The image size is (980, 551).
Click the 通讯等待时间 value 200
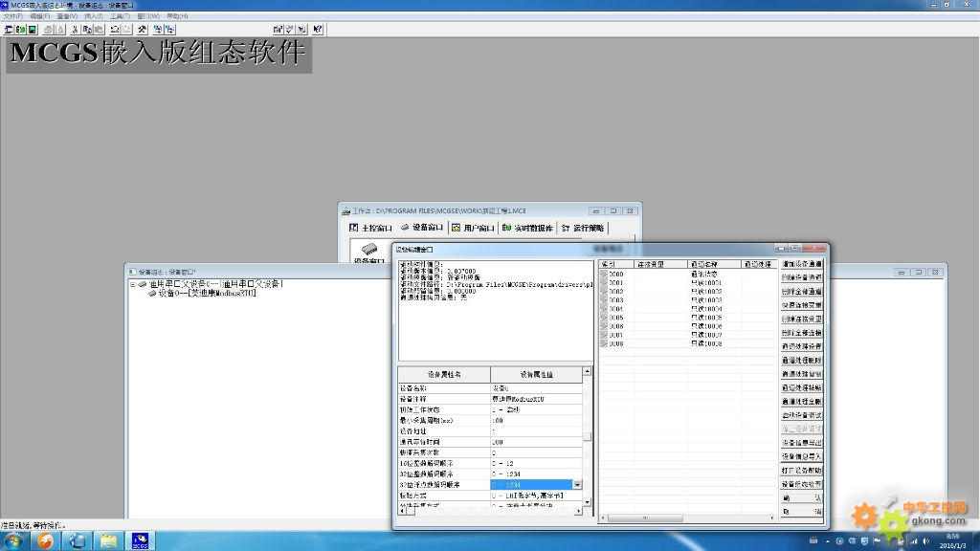click(x=537, y=442)
